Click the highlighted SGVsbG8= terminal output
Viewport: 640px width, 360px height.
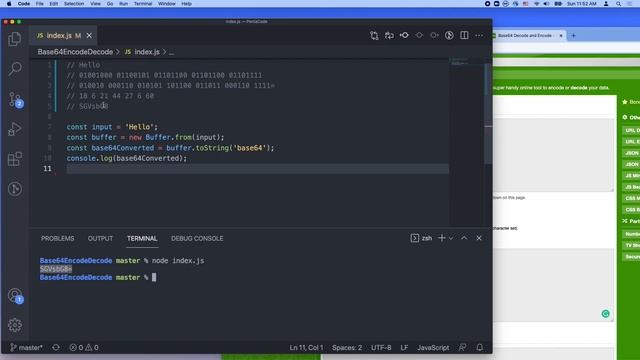point(56,269)
